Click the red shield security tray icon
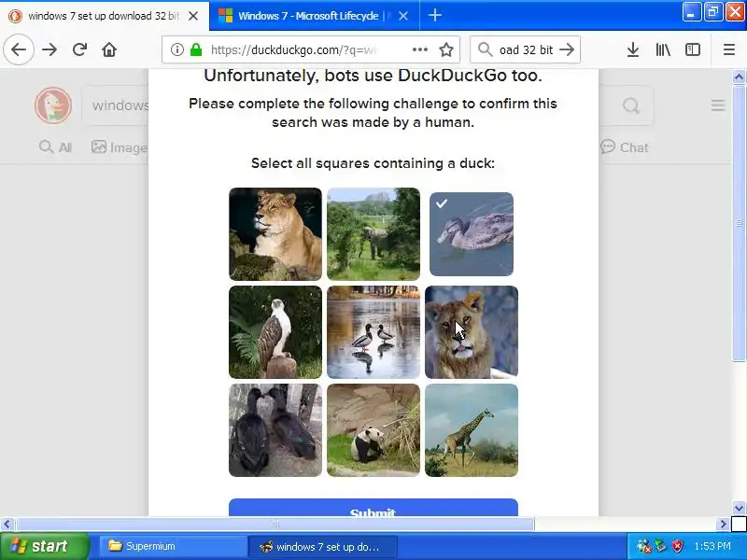Viewport: 747px width, 560px height. point(678,546)
